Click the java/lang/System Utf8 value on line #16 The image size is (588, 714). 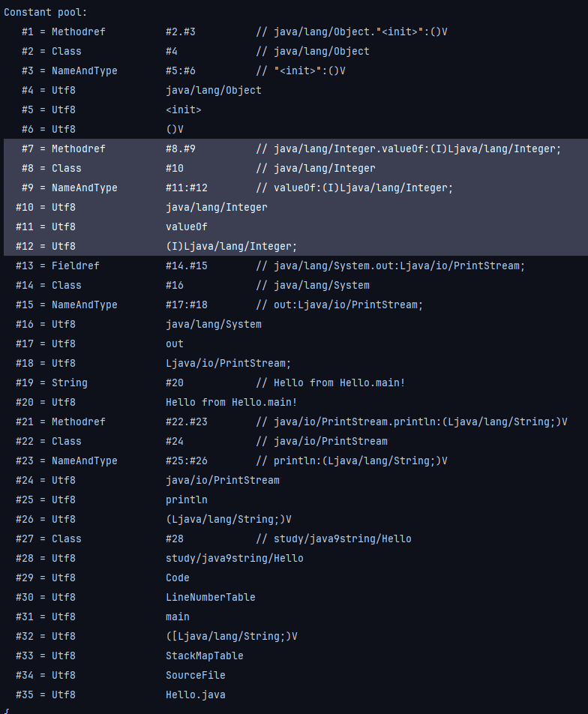(213, 324)
